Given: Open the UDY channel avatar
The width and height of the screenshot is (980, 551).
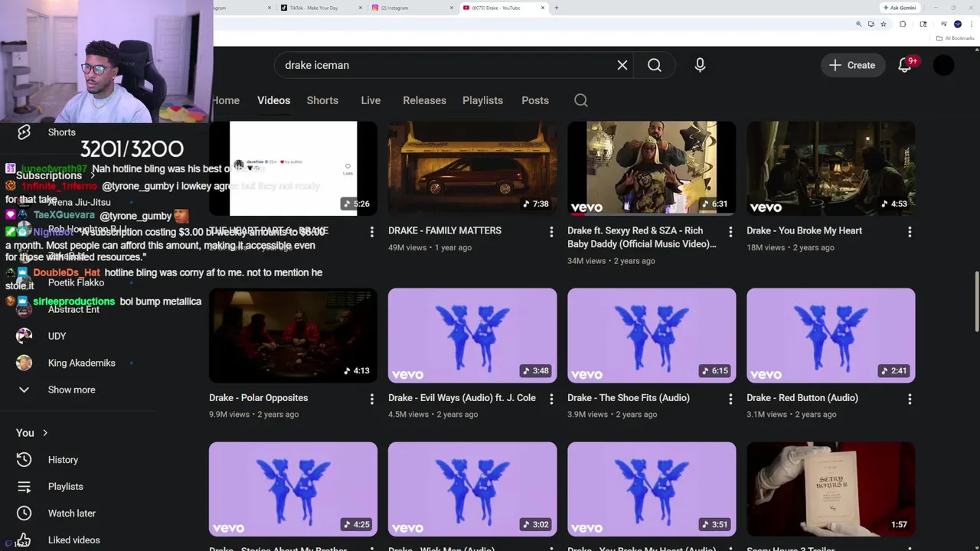Looking at the screenshot, I should click(24, 336).
